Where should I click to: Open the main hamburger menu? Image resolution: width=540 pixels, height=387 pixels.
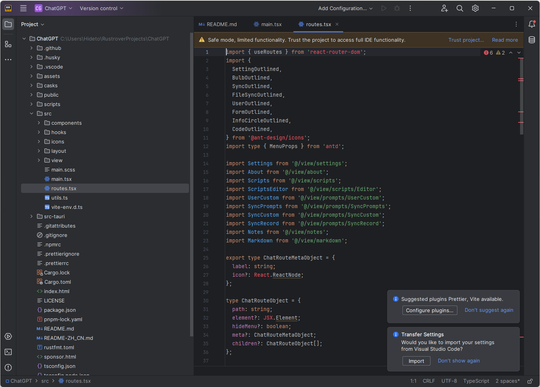coord(23,8)
